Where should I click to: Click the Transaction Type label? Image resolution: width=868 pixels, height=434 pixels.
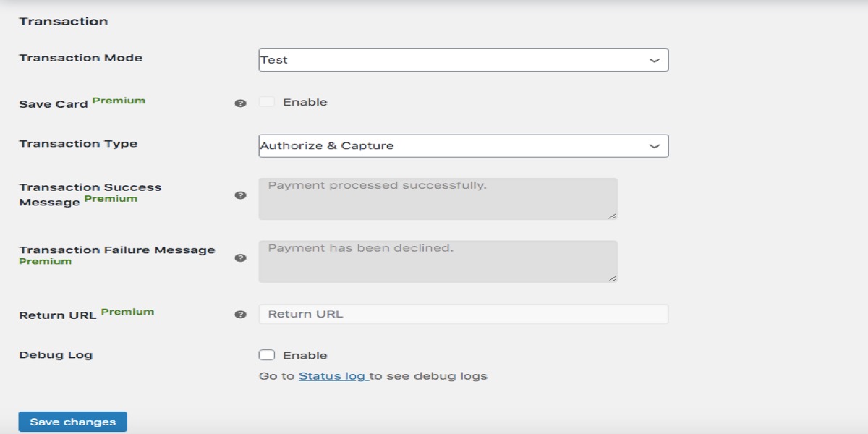pos(78,144)
